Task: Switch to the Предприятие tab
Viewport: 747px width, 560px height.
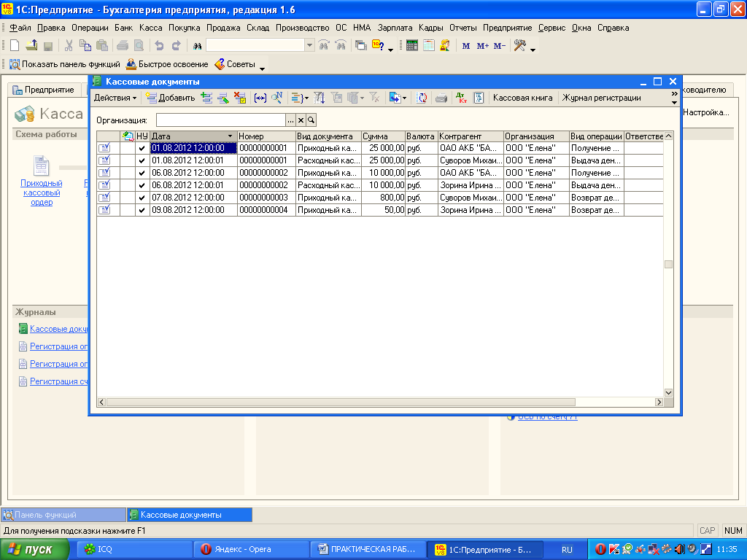Action: pyautogui.click(x=44, y=90)
